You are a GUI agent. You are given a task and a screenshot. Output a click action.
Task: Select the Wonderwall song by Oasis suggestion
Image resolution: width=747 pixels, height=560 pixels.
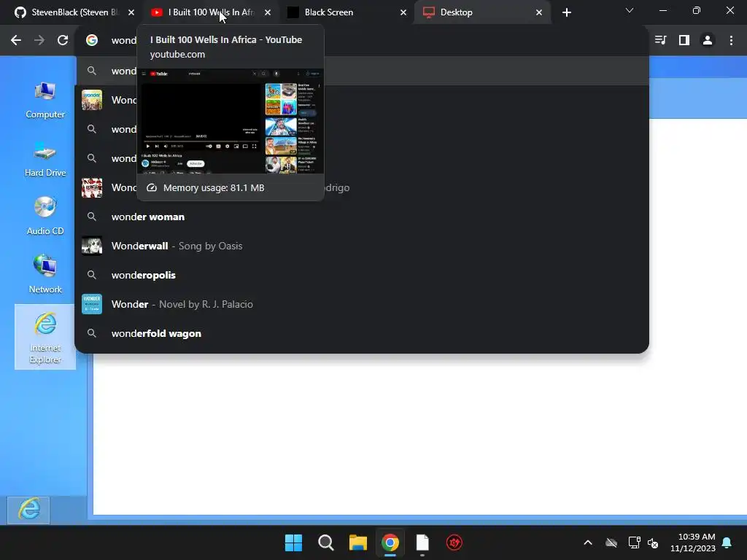click(362, 246)
